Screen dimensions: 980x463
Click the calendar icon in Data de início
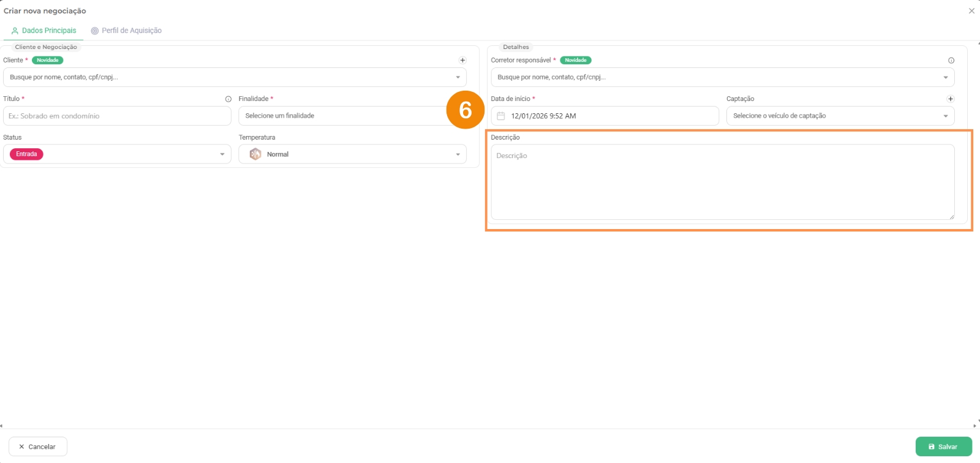501,116
